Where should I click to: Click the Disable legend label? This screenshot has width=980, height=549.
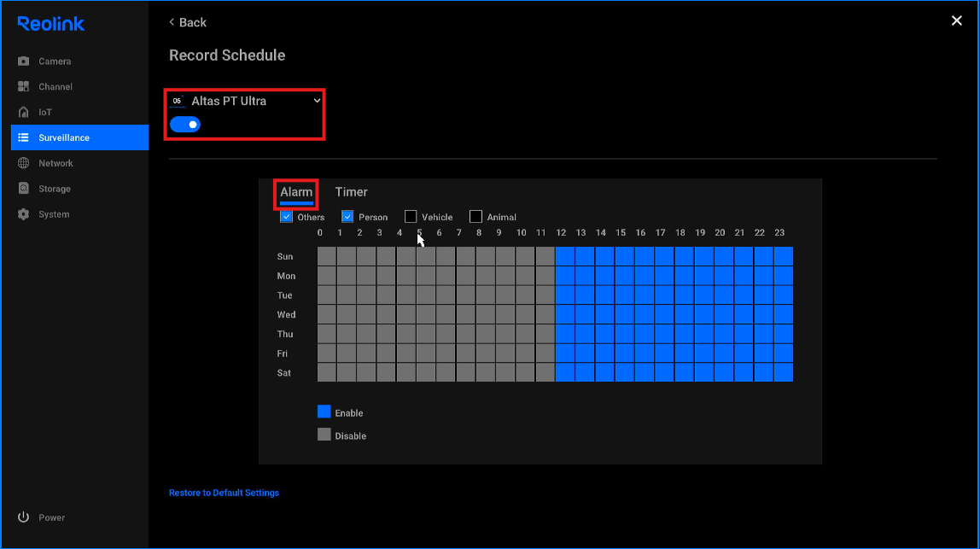coord(351,436)
